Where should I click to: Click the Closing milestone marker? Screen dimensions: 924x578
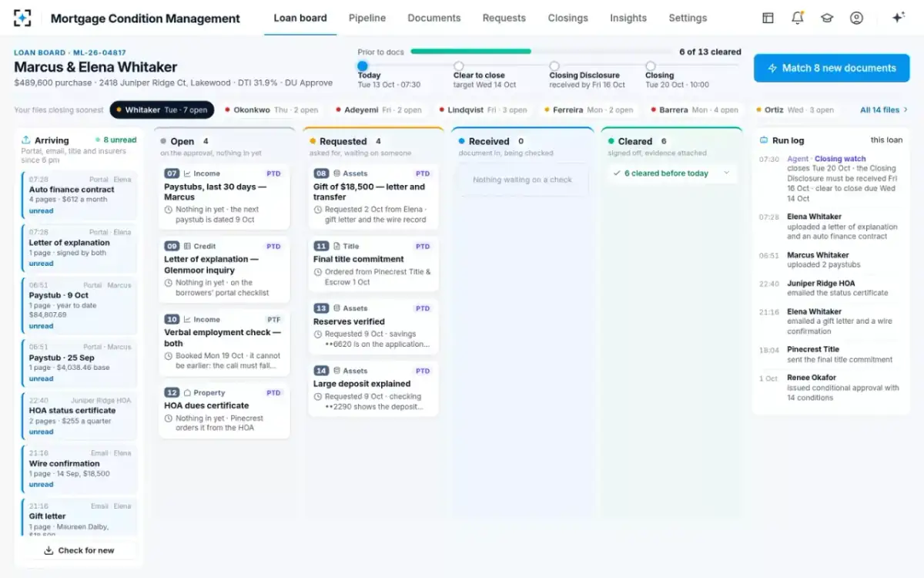click(x=651, y=66)
